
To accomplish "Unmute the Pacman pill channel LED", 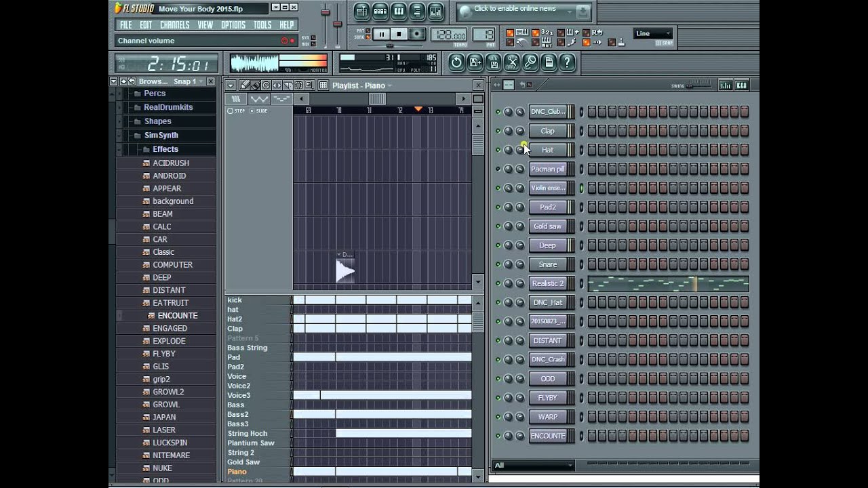I will pyautogui.click(x=498, y=169).
